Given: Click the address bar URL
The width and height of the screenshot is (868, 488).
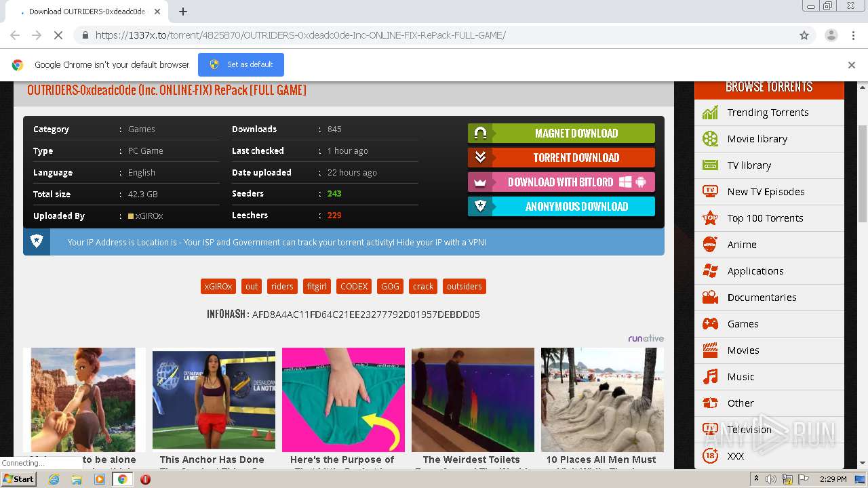Looking at the screenshot, I should coord(300,35).
